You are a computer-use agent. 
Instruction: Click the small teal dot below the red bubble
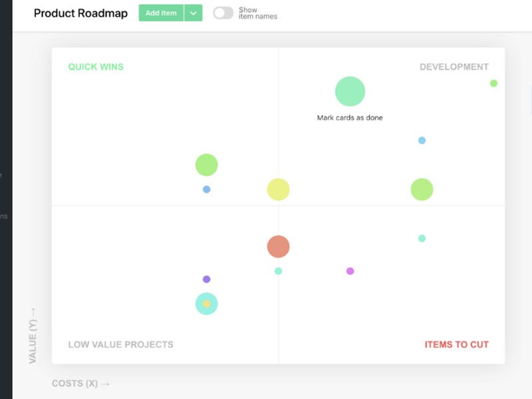coord(278,271)
